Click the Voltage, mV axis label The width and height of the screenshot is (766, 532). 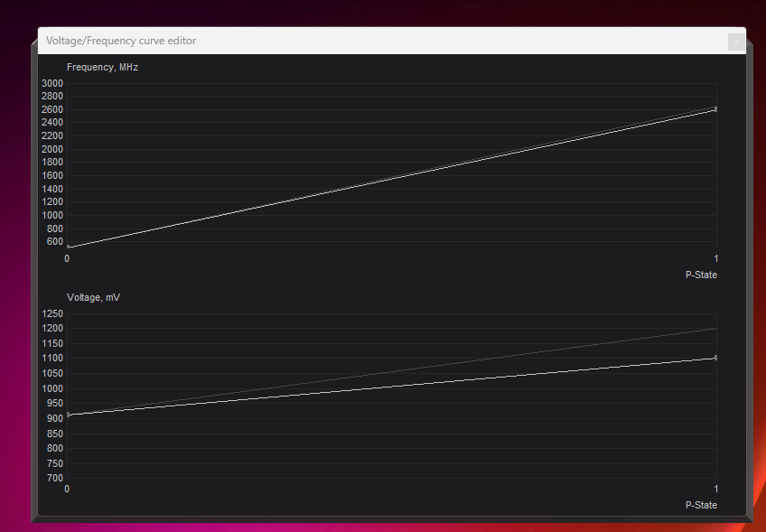click(x=93, y=297)
